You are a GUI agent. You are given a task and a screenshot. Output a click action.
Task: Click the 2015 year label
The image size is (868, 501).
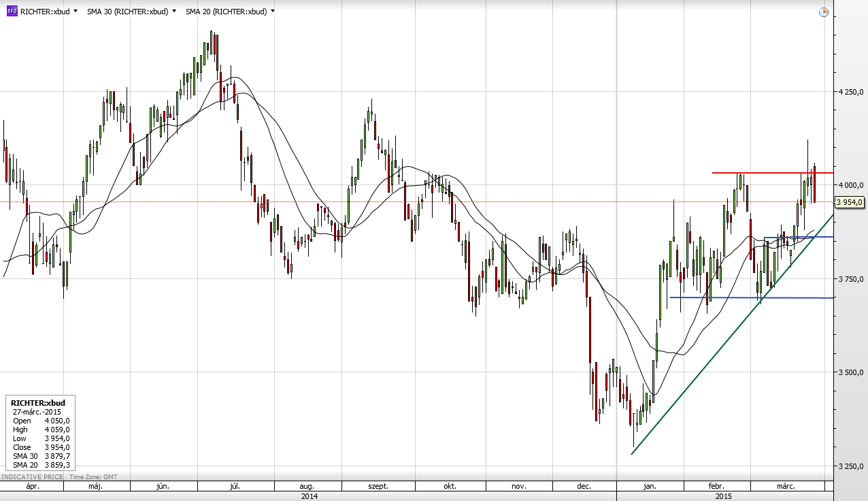pos(724,496)
